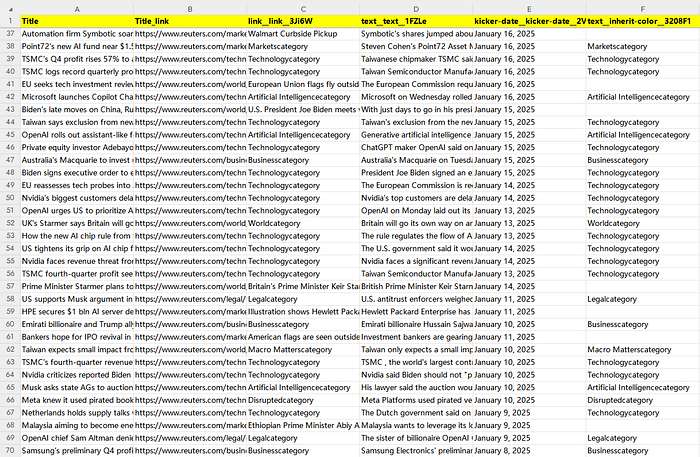Click cell 'Taiwan expects small impact fro'

coord(77,349)
